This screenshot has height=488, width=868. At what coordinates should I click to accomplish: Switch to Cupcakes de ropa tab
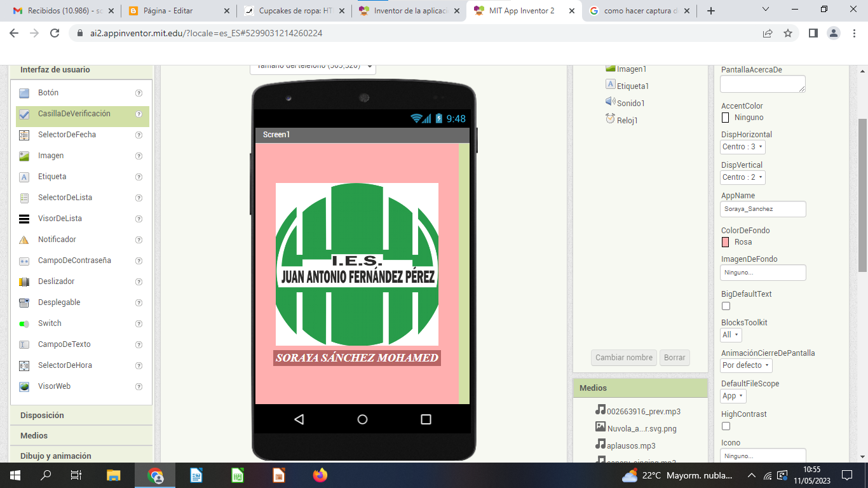click(x=294, y=11)
